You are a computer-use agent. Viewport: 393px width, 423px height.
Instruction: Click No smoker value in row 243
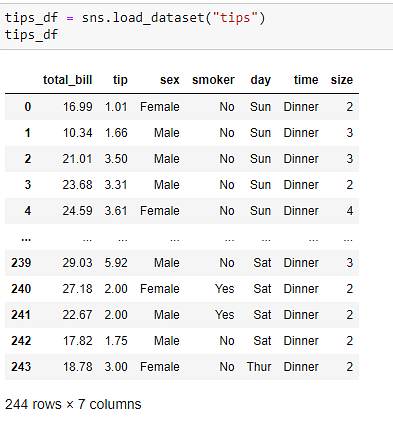click(x=227, y=367)
